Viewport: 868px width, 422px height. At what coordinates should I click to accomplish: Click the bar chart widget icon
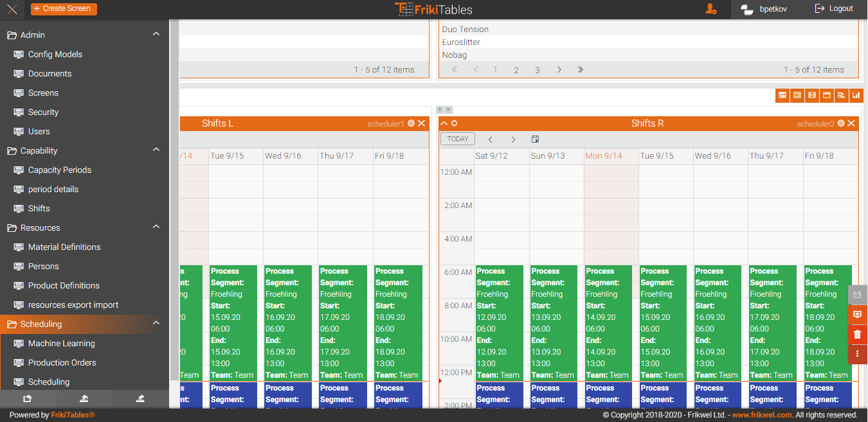[x=856, y=95]
